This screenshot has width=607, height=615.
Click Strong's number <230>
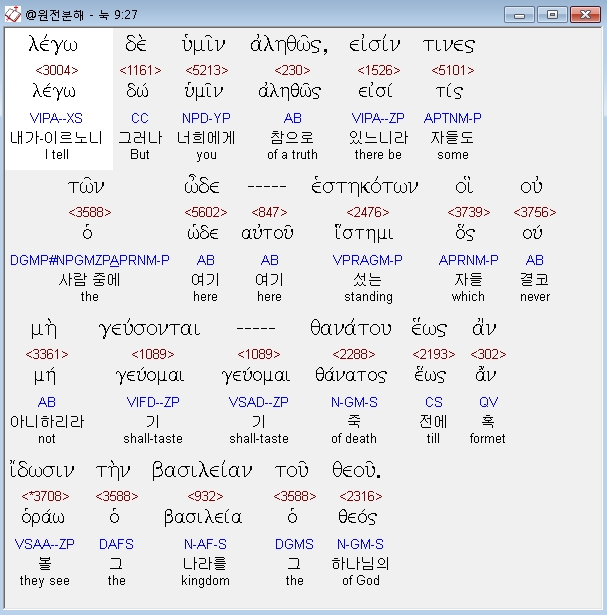click(292, 70)
